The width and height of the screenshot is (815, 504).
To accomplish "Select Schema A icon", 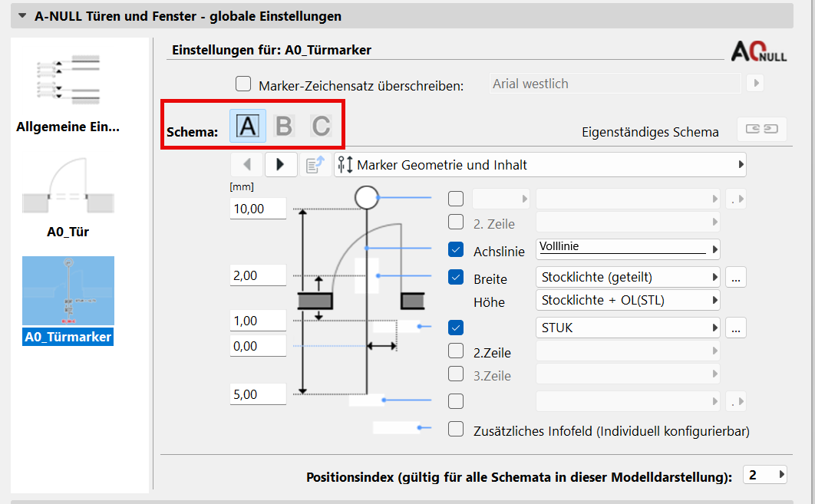I will tap(248, 126).
